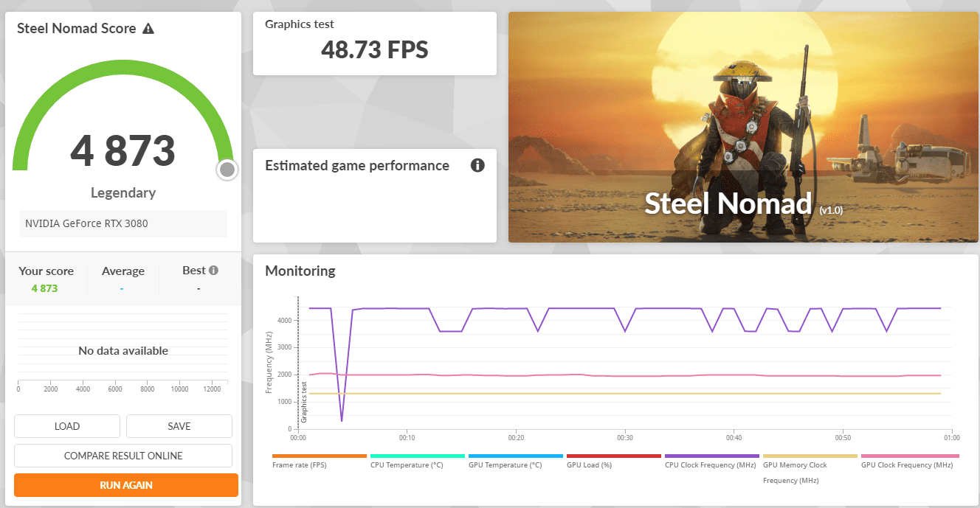Click the Average column label
This screenshot has height=508, width=980.
tap(123, 271)
